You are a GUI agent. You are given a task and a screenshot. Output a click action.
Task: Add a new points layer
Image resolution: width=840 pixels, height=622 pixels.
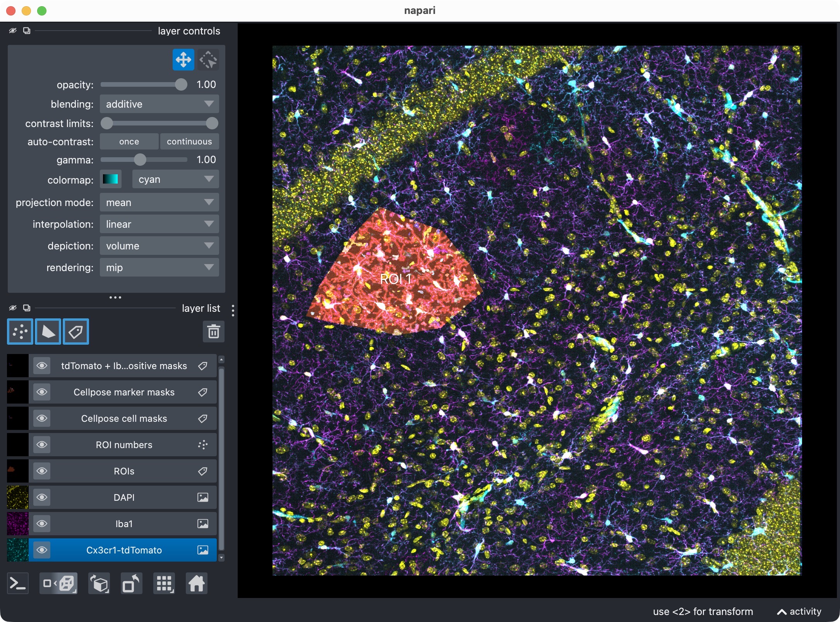click(x=20, y=332)
